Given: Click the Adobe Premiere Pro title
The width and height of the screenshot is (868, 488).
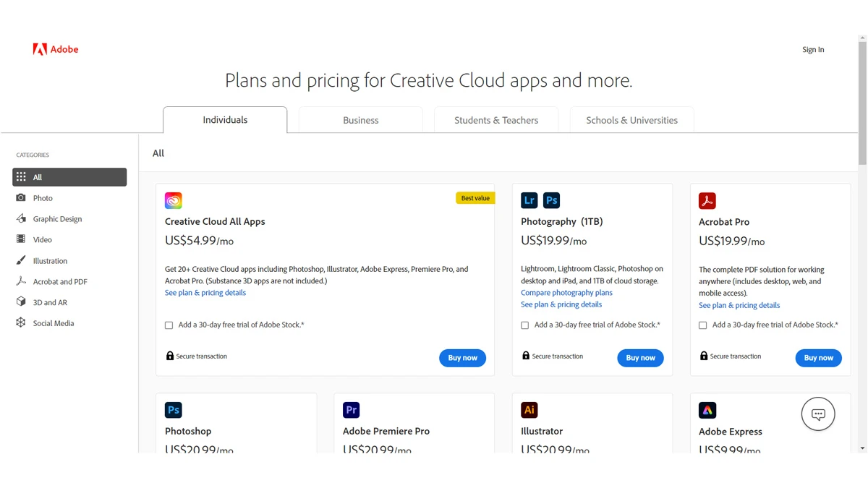Looking at the screenshot, I should [386, 431].
